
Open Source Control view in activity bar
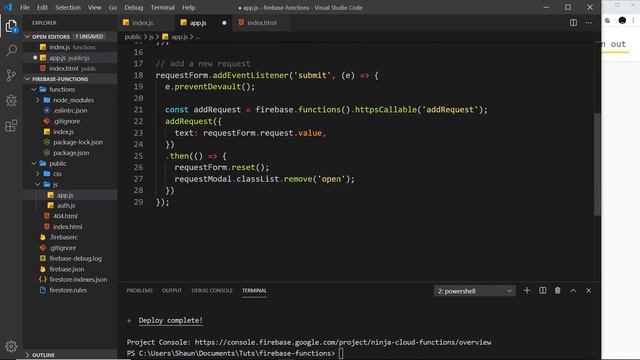click(x=11, y=75)
